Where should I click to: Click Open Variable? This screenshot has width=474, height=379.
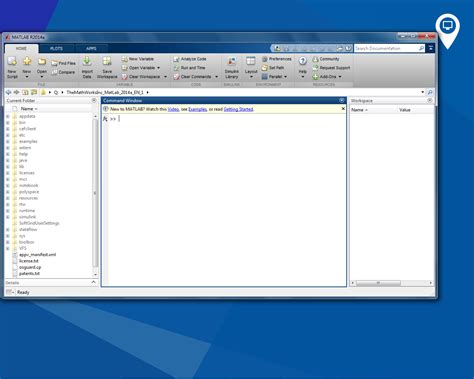pos(138,68)
